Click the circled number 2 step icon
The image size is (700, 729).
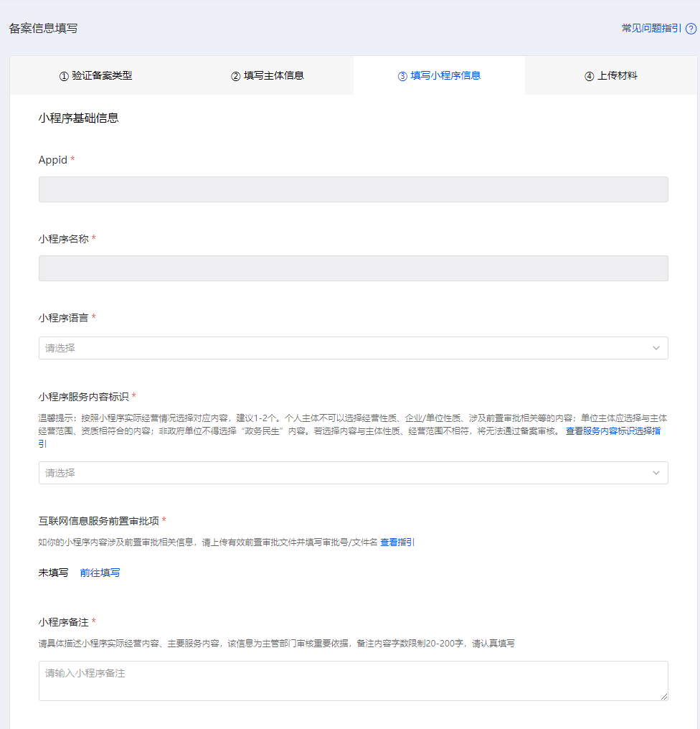pyautogui.click(x=235, y=76)
